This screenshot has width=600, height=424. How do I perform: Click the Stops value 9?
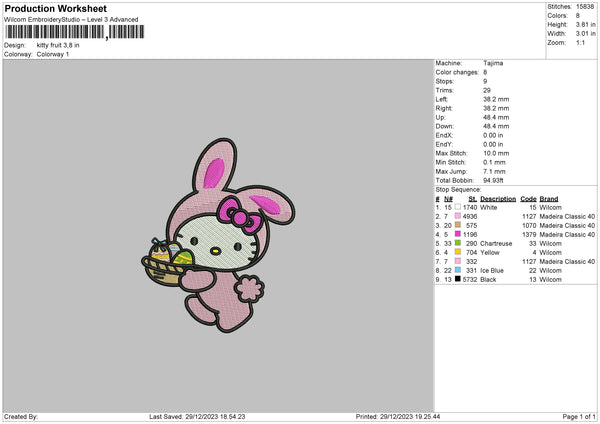(x=485, y=81)
